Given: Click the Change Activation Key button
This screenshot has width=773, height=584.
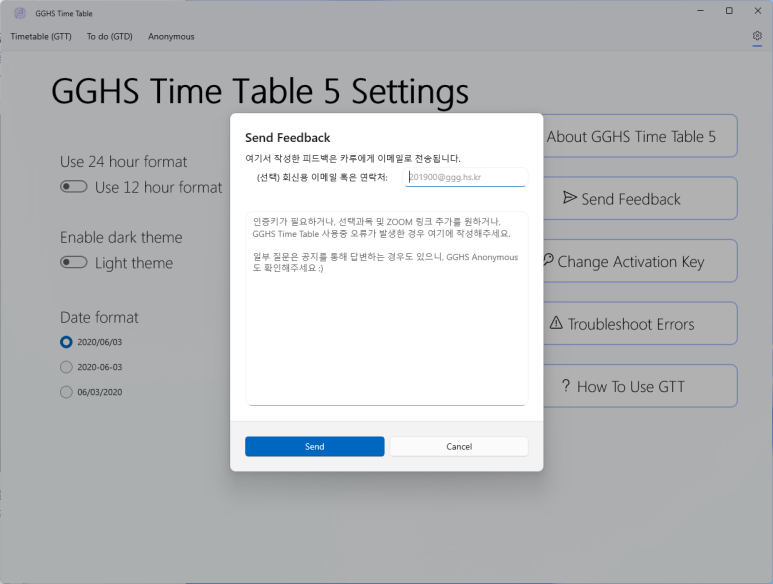Looking at the screenshot, I should (640, 261).
